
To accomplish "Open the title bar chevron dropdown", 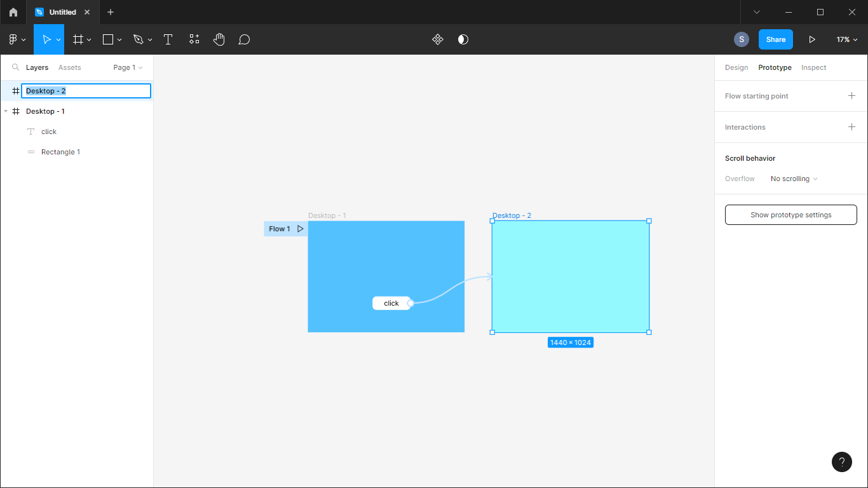I will (x=757, y=12).
